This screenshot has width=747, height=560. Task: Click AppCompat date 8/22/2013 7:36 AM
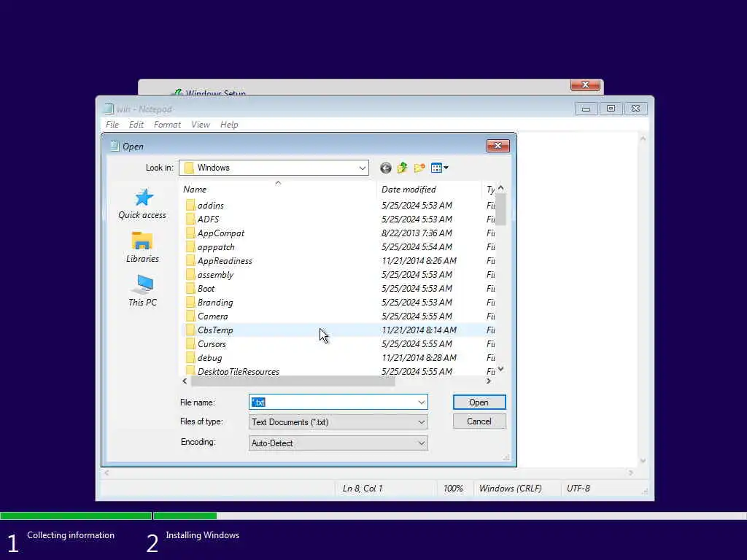click(x=417, y=233)
